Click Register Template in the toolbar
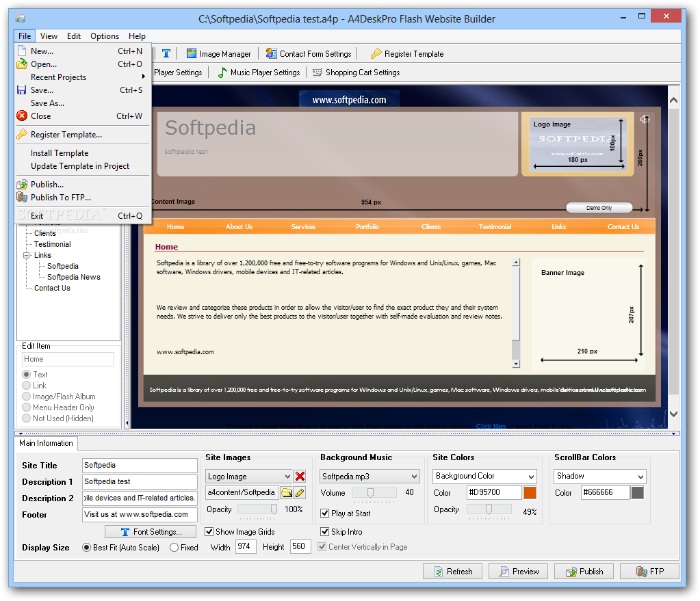This screenshot has width=700, height=601. (407, 53)
